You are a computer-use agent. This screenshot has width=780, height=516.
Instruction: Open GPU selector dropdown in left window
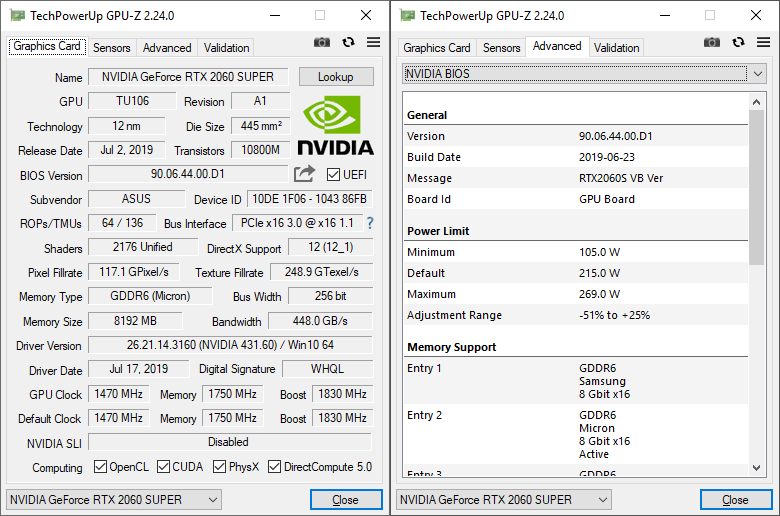click(x=114, y=500)
